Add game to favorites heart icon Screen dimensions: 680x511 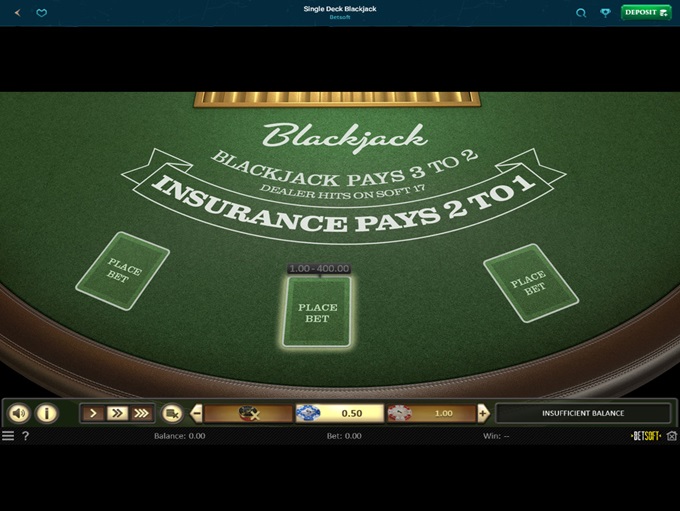(41, 13)
